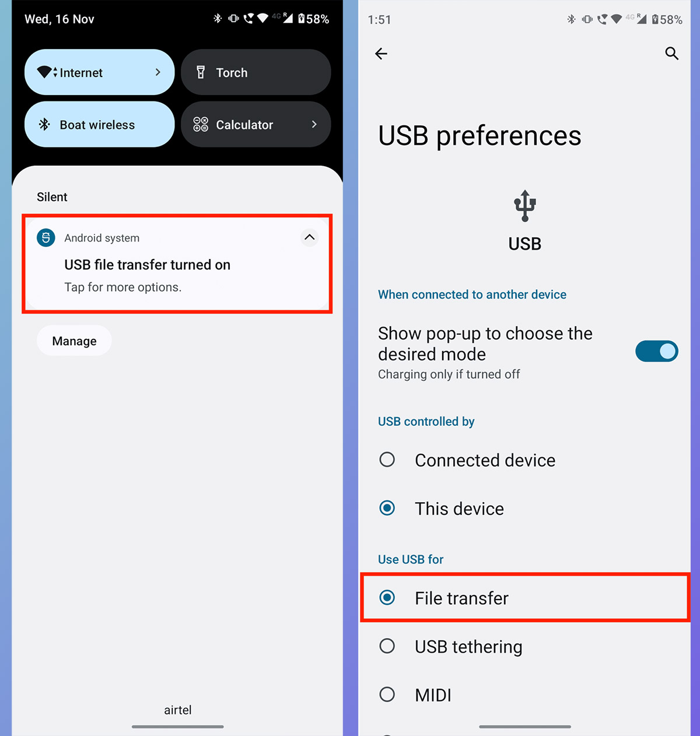Image resolution: width=700 pixels, height=736 pixels.
Task: Choose the MIDI option
Action: point(525,695)
